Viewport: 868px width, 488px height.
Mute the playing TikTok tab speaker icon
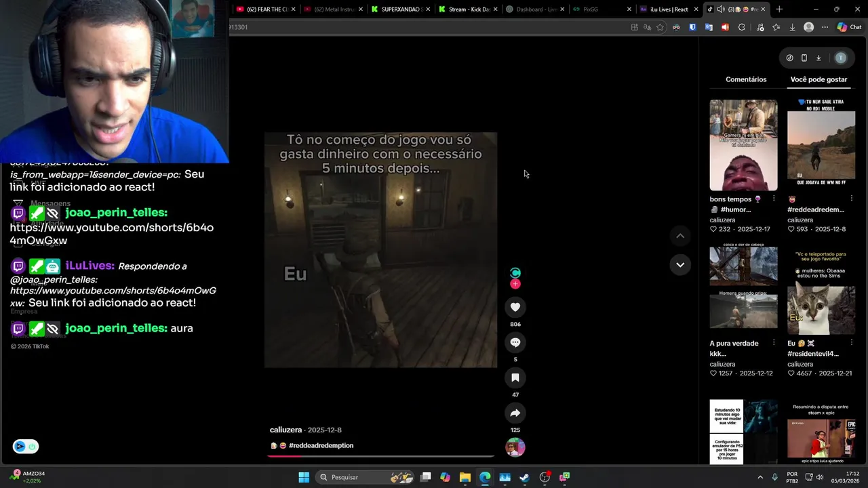tap(720, 9)
